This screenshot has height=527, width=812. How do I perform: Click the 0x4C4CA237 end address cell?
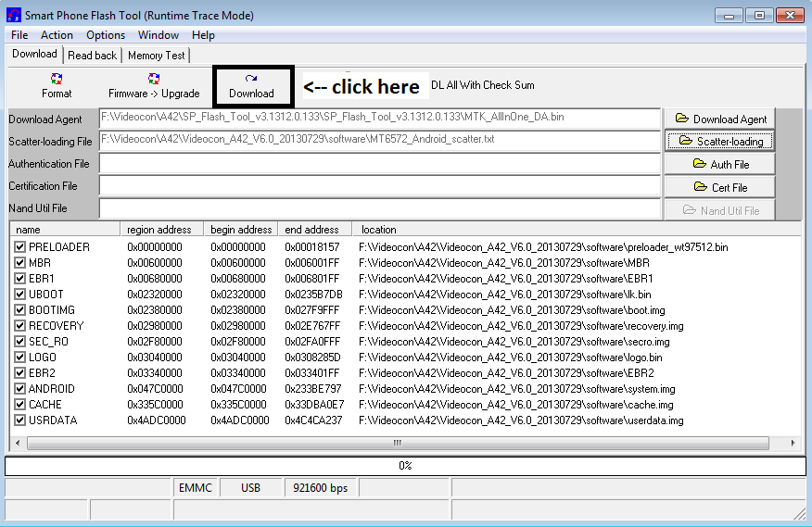313,420
